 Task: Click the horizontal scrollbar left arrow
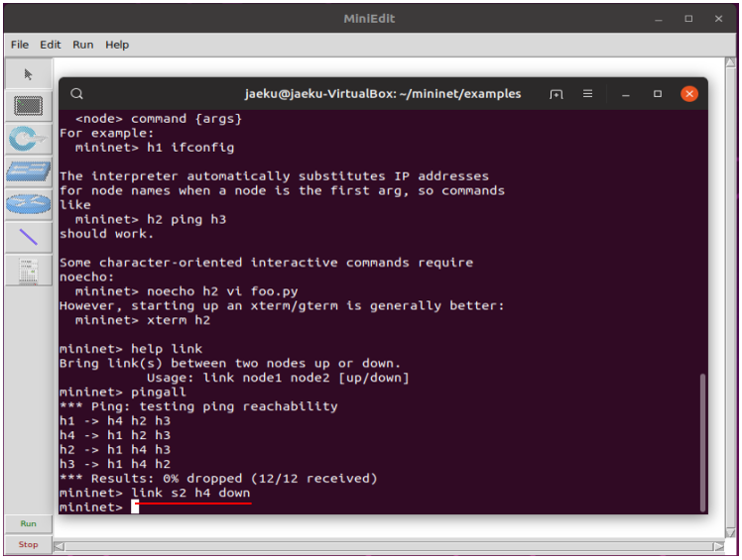click(60, 547)
